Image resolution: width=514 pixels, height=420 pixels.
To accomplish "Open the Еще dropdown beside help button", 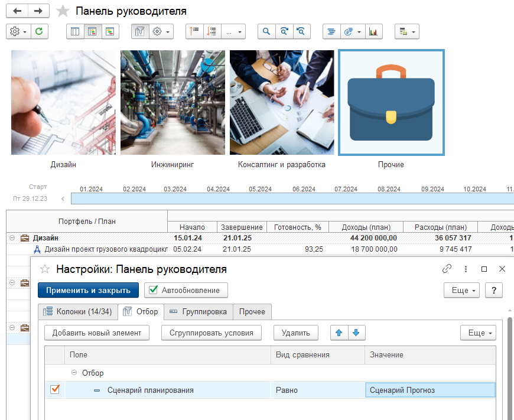I will coord(461,290).
